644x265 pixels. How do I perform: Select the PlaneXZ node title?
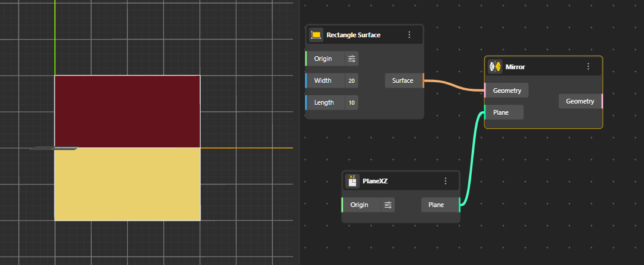tap(375, 181)
